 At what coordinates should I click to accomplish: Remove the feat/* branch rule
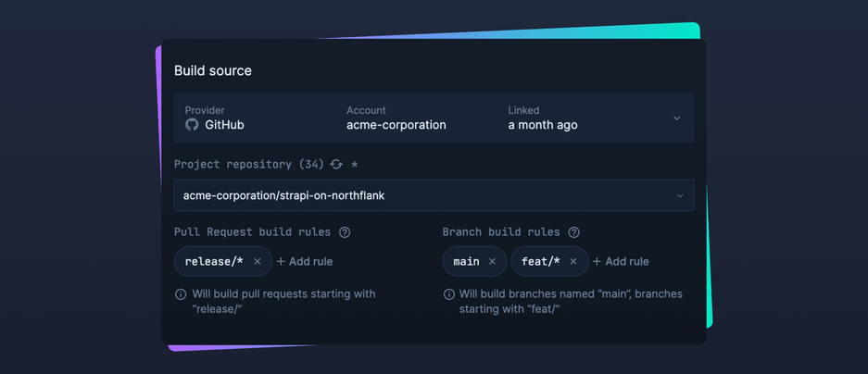tap(573, 261)
